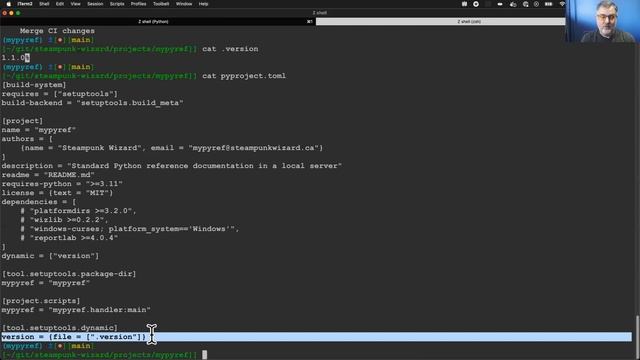
Task: Click the 'dependencies = [' line
Action: (39, 202)
